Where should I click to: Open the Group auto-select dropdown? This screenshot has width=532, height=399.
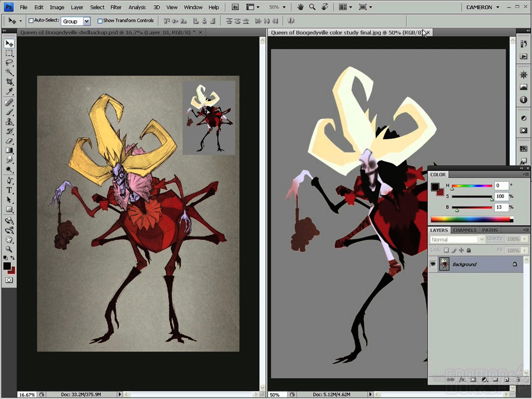pyautogui.click(x=86, y=21)
